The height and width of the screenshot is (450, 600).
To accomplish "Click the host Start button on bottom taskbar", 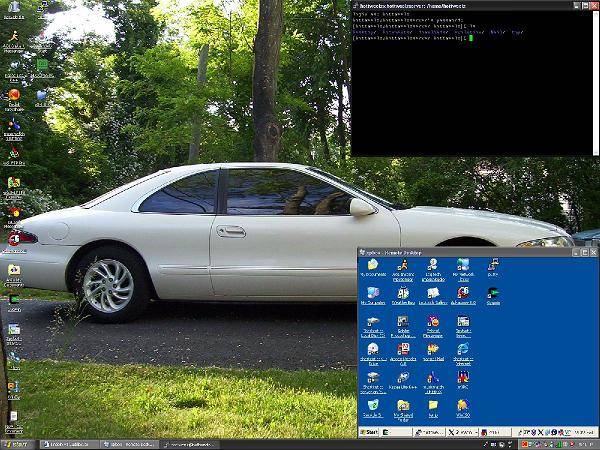I will 17,445.
